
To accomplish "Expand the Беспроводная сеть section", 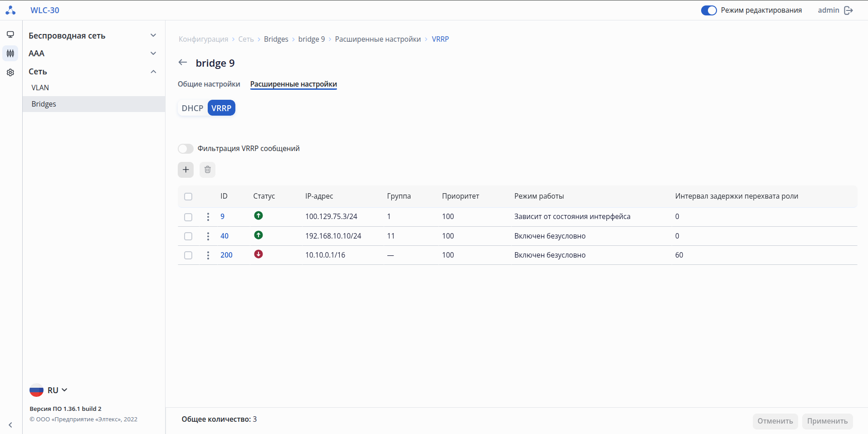I will click(x=153, y=35).
